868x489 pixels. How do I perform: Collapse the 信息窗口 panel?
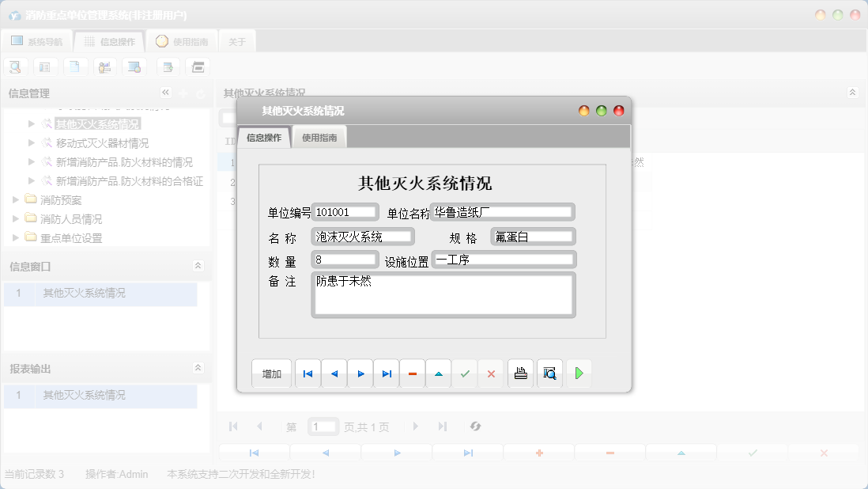click(x=198, y=266)
